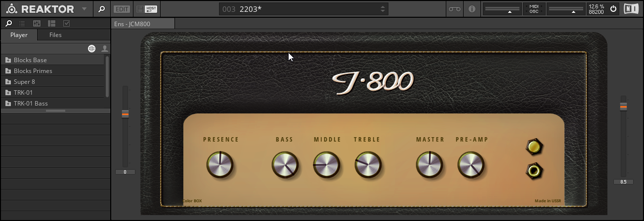Open the snapshot selector 2203*
Viewport: 644px width, 221px height.
(x=303, y=9)
